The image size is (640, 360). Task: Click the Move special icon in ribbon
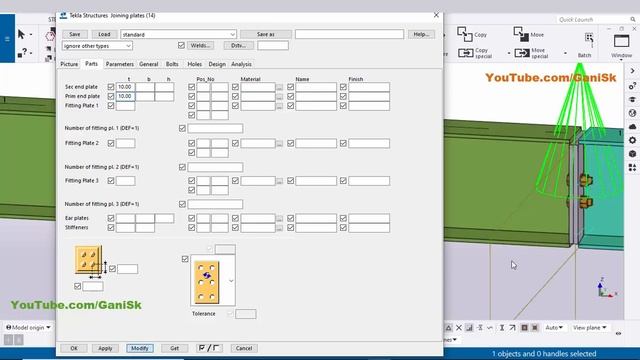522,53
